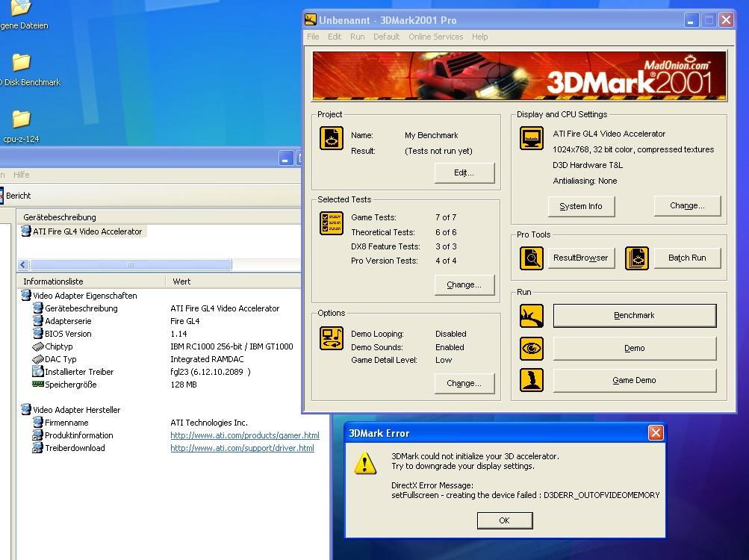Minimize the 3DMark2001 Pro window
Screen dimensions: 749x560
point(691,20)
